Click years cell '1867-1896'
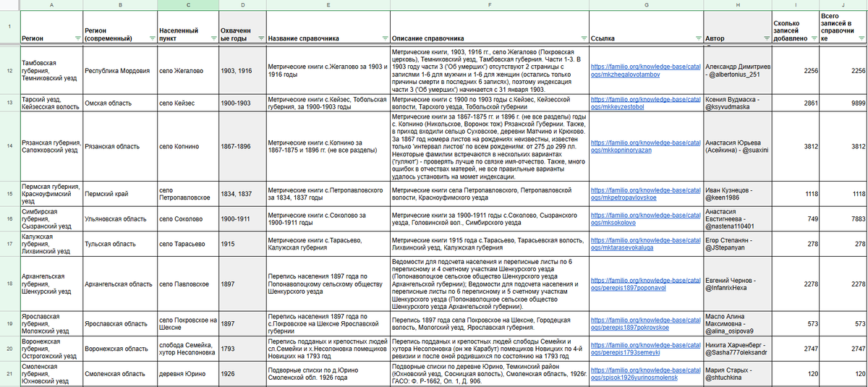Image resolution: width=868 pixels, height=387 pixels. 242,146
